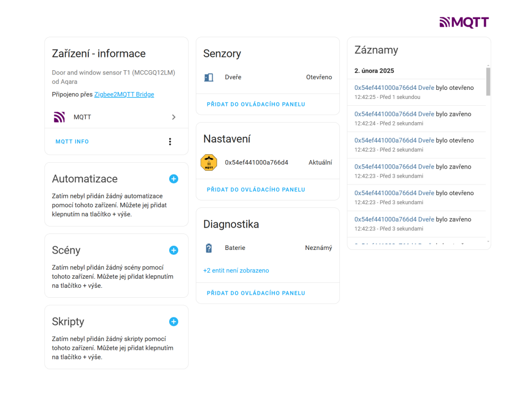Click the yellow Zigbee2MQTT update icon
The height and width of the screenshot is (410, 532).
(209, 163)
